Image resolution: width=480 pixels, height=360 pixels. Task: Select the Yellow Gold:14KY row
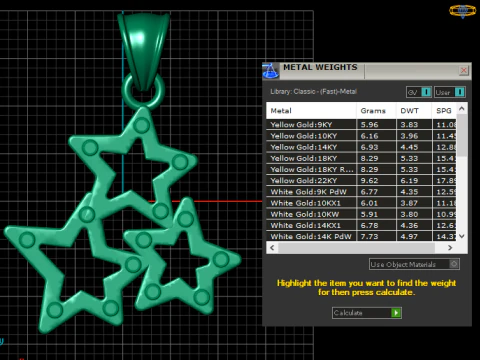(x=361, y=147)
